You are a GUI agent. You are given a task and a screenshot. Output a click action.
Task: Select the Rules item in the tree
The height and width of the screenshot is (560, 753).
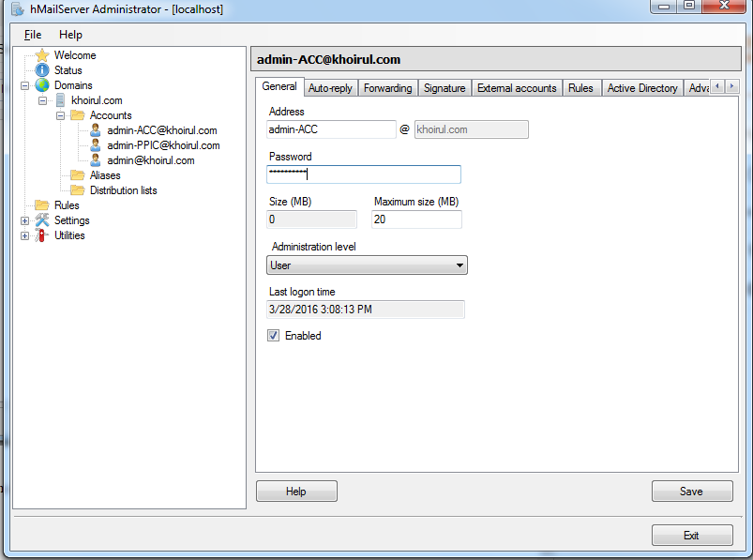[67, 205]
